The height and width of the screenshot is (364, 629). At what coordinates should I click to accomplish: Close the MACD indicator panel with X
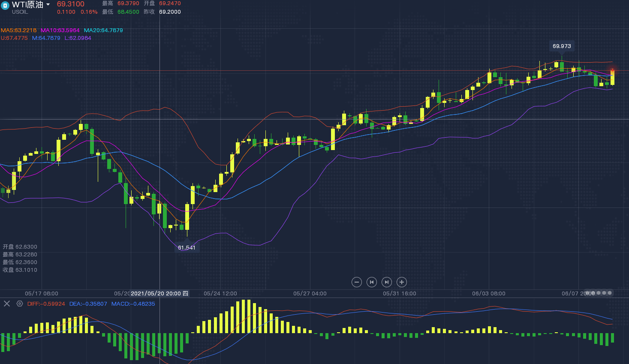7,304
